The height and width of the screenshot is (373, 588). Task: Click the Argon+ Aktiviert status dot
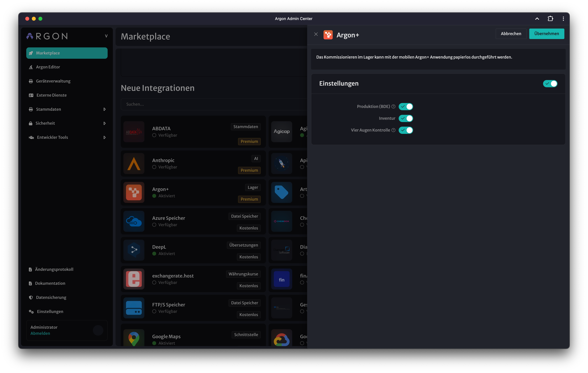tap(154, 196)
